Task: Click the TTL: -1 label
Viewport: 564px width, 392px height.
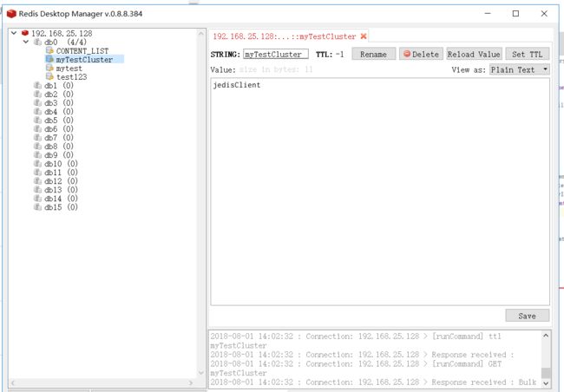Action: pyautogui.click(x=330, y=55)
